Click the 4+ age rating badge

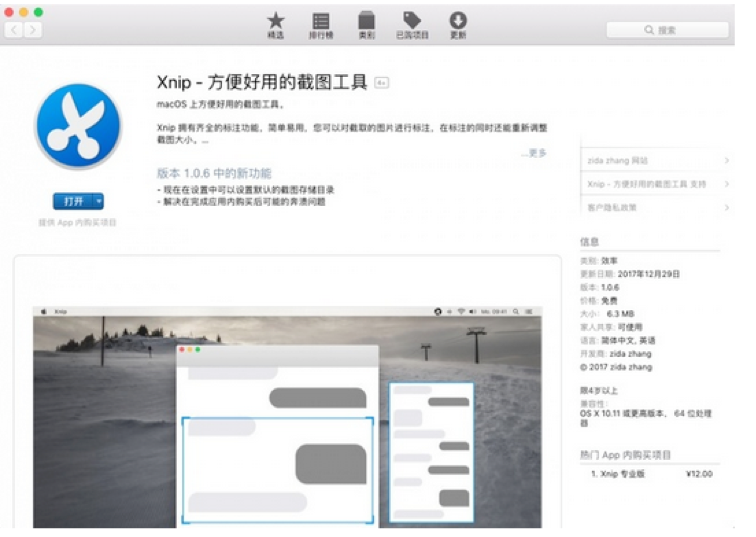(x=382, y=83)
